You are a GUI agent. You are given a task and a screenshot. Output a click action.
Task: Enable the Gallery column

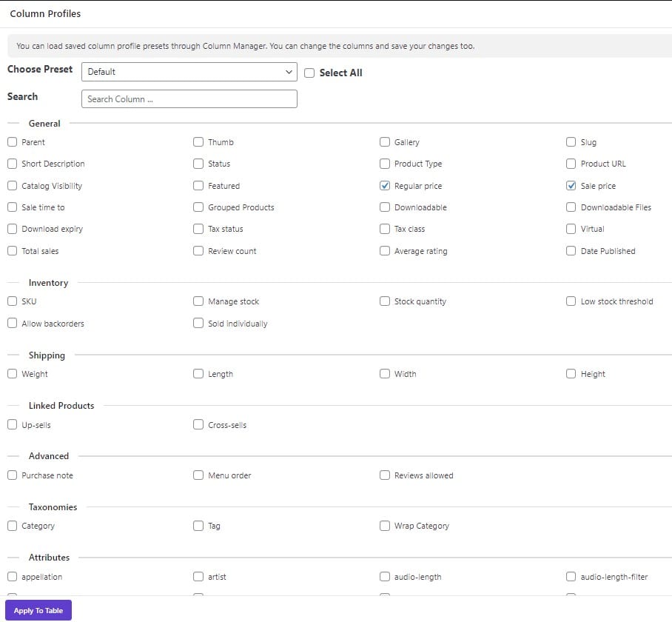(x=385, y=141)
